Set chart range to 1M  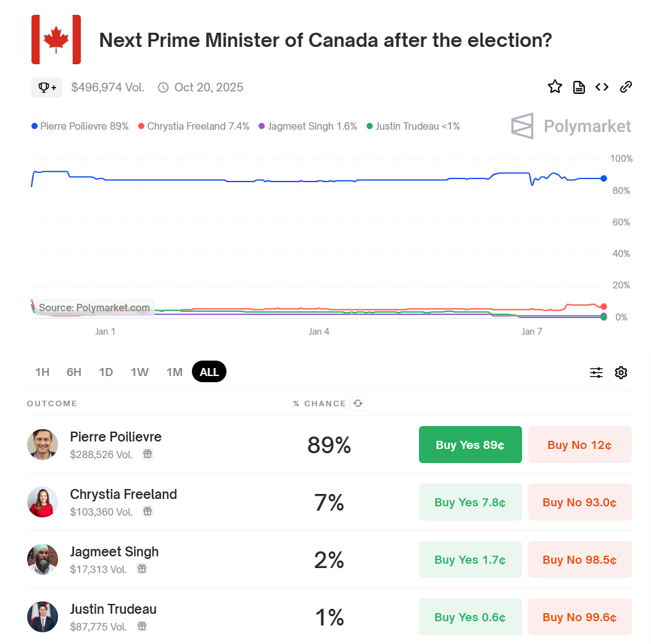coord(174,372)
